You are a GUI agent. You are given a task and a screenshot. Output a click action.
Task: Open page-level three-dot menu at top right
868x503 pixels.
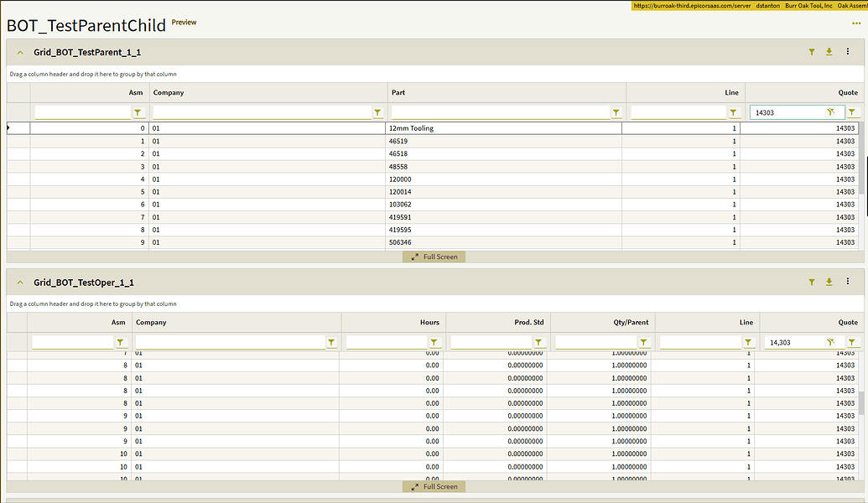click(855, 23)
